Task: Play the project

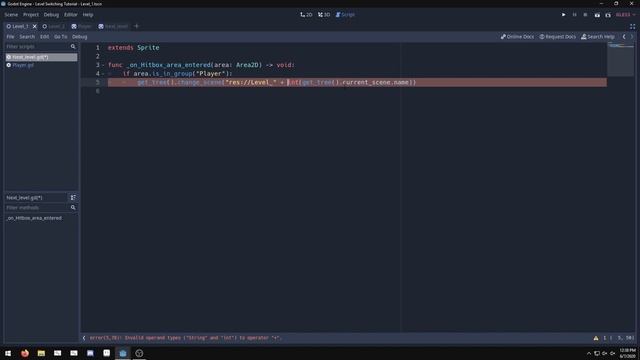Action: [564, 15]
